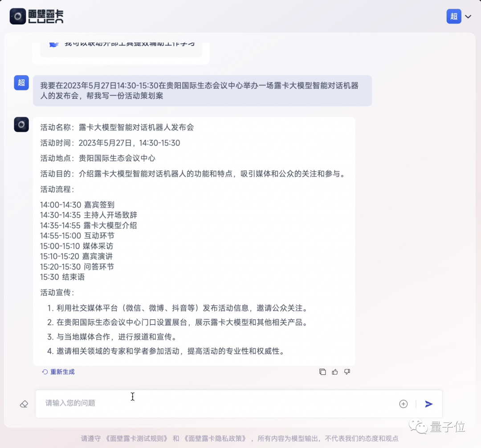This screenshot has height=448, width=481.
Task: Click the 超 avatar beside the user message
Action: point(21,82)
